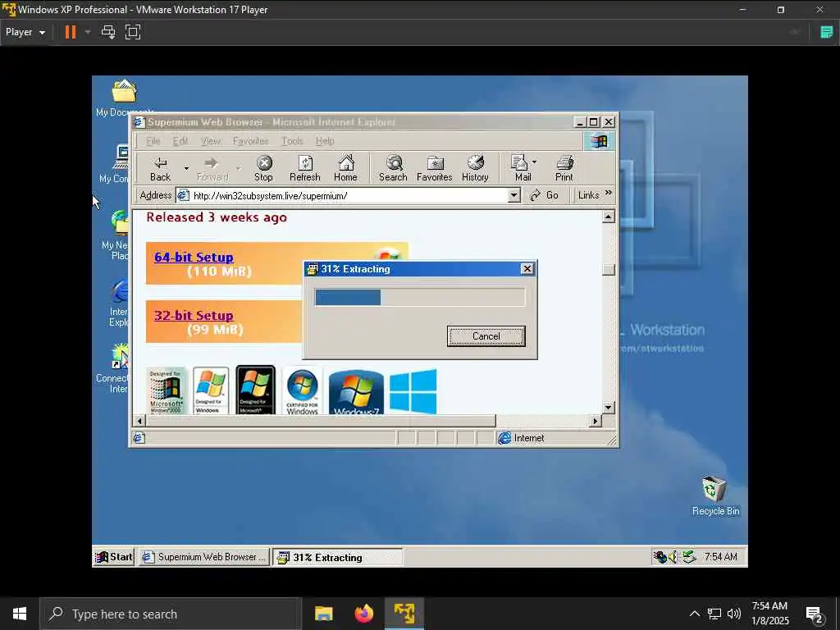Click the Internet zone status text
The width and height of the screenshot is (840, 630).
click(529, 438)
